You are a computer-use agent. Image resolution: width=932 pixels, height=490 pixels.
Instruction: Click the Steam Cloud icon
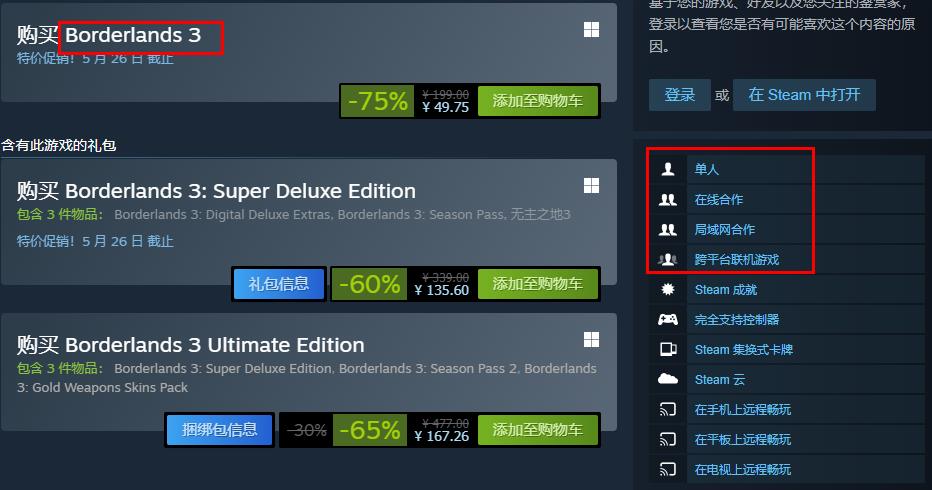coord(667,379)
